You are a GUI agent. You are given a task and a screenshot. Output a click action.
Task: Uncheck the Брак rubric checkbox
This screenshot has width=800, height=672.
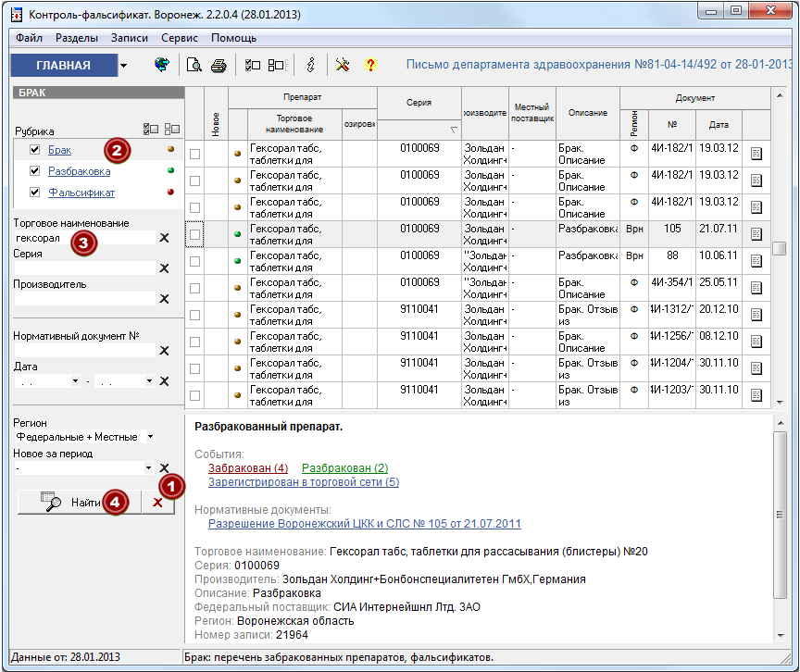coord(34,149)
